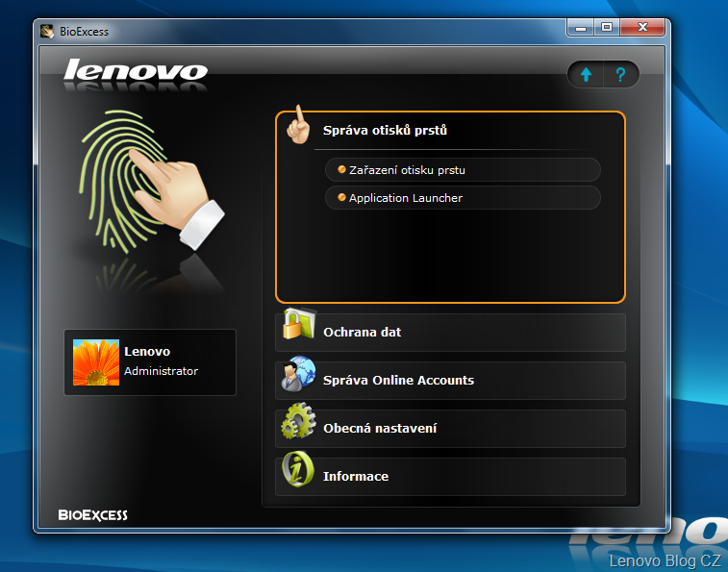This screenshot has height=572, width=728.
Task: Click the Lenovo Administrator user name
Action: (x=161, y=361)
